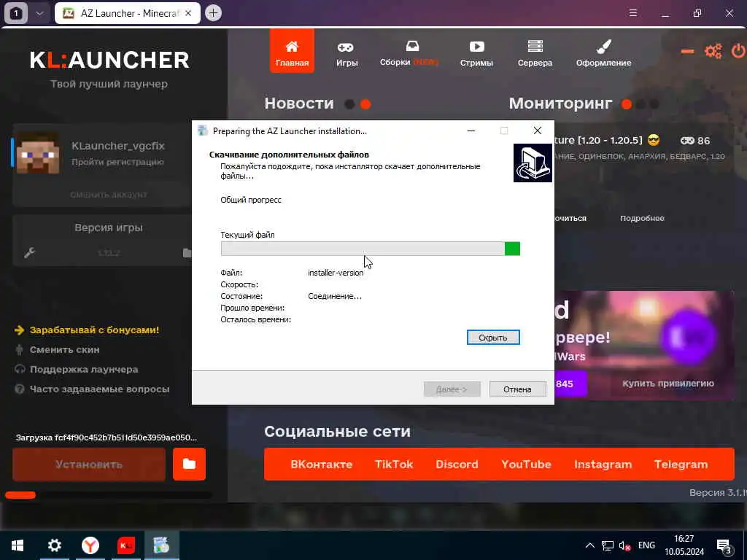Viewport: 747px width, 560px height.
Task: Click the Steve avatar thumbnail
Action: tap(38, 153)
